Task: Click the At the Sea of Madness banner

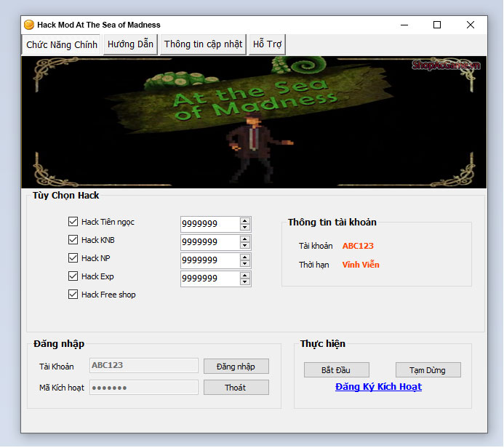Action: pyautogui.click(x=254, y=122)
